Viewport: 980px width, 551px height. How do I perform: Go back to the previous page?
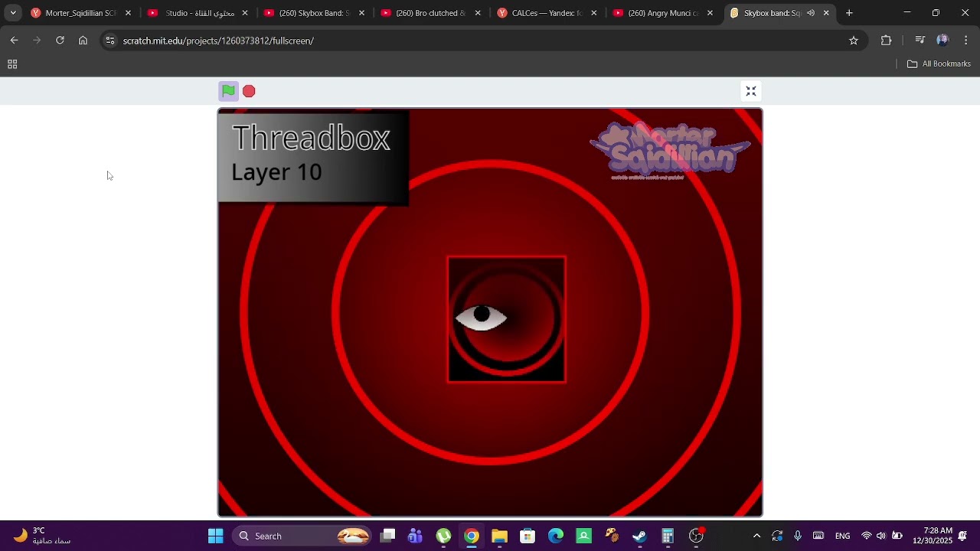[14, 41]
